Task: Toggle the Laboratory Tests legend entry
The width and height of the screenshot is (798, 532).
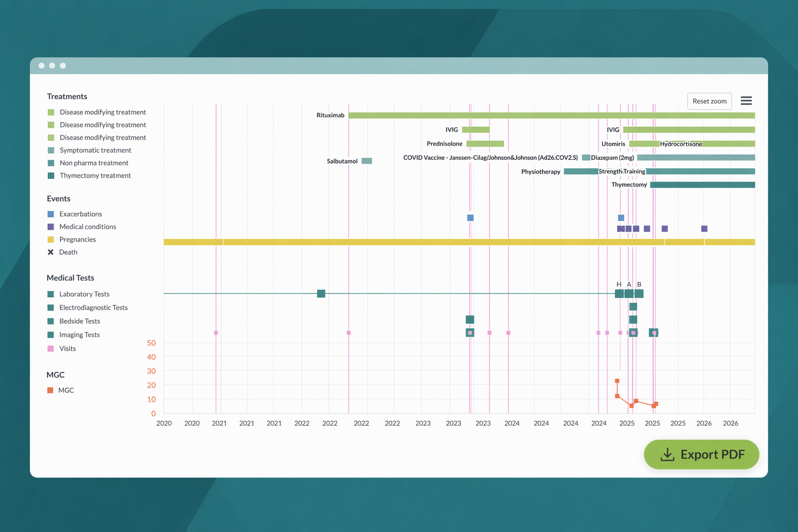Action: tap(78, 294)
